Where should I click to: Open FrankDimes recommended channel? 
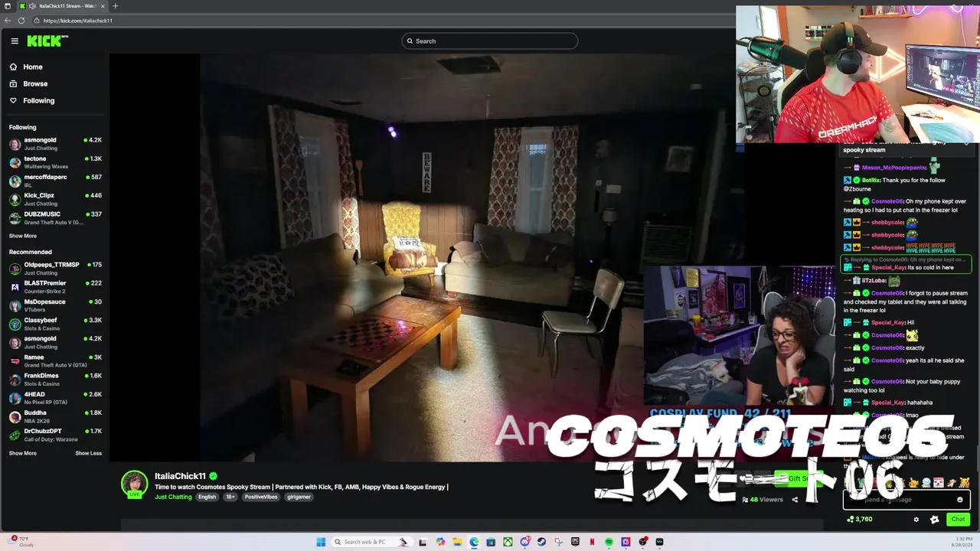[x=55, y=380]
